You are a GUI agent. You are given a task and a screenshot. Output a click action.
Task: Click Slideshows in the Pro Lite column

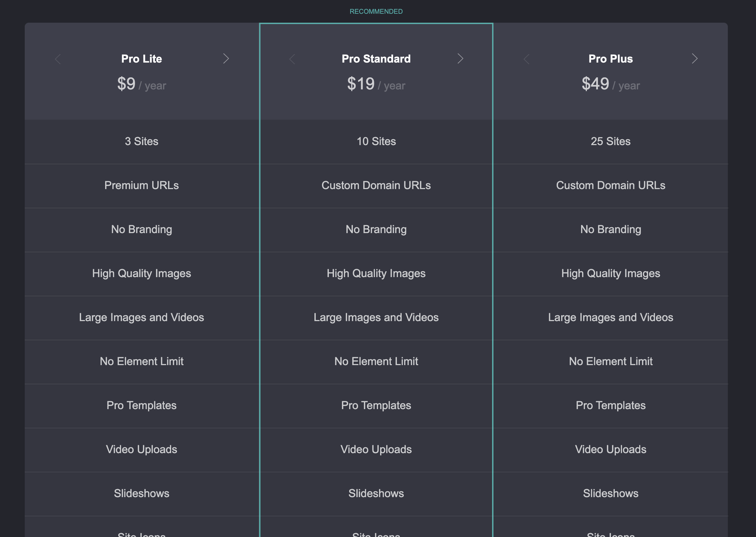pyautogui.click(x=142, y=493)
